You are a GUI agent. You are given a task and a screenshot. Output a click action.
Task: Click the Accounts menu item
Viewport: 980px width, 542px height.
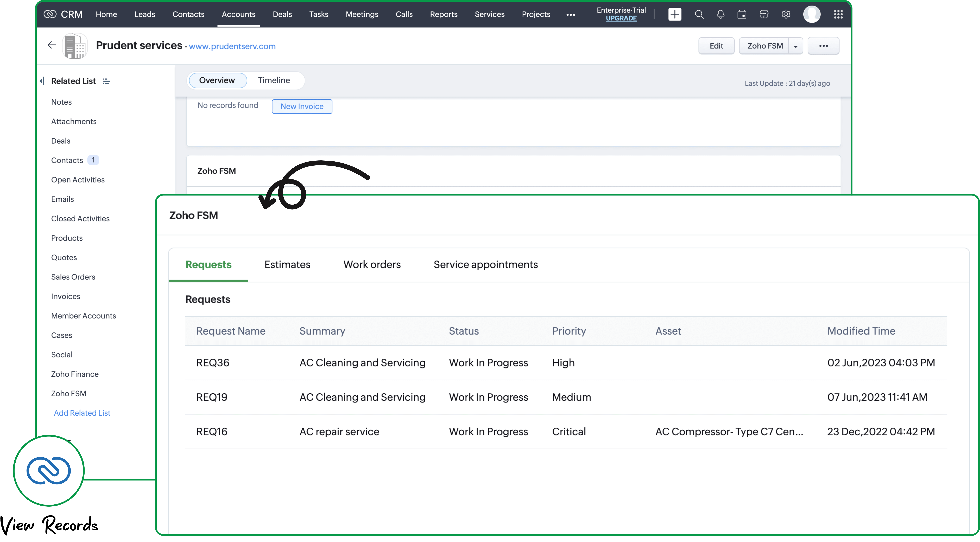click(238, 14)
